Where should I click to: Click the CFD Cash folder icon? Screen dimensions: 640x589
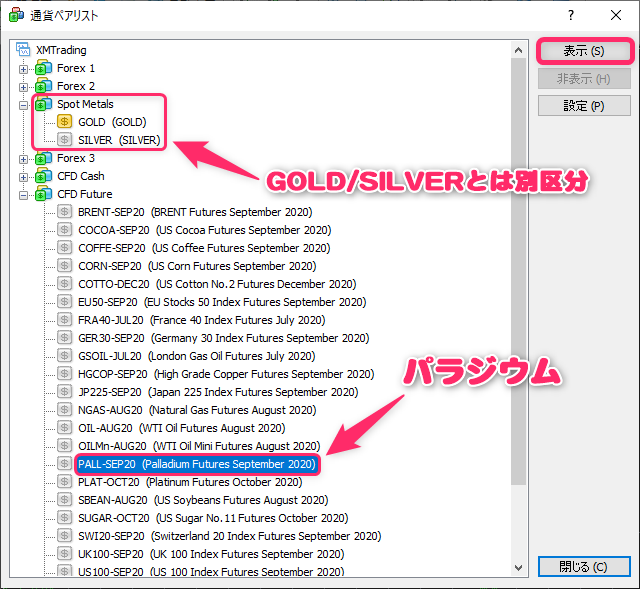click(44, 176)
